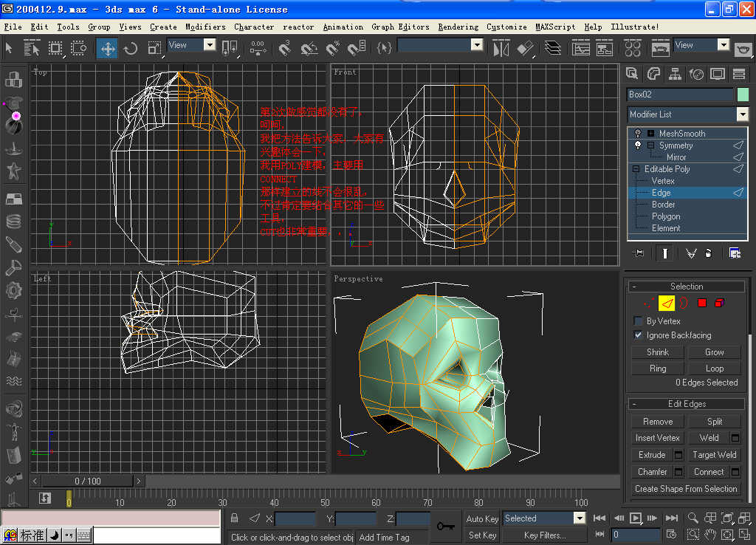Open key filter Selected dropdown
This screenshot has height=545, width=756.
pos(579,518)
